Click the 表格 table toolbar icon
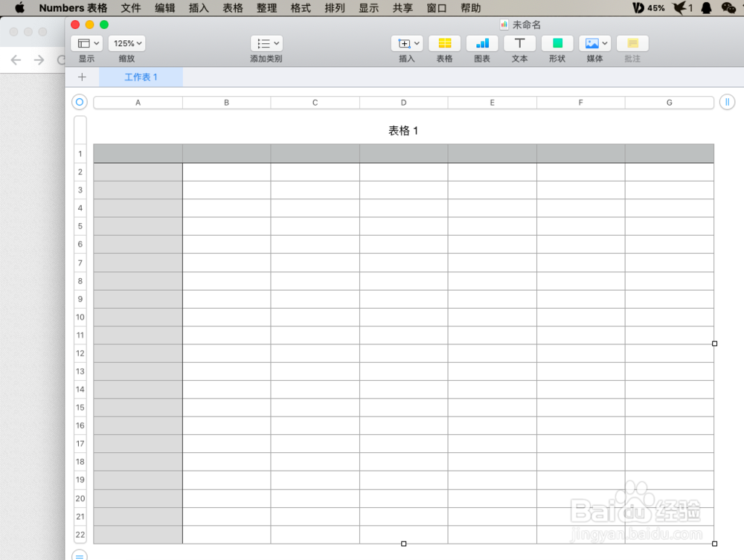744x560 pixels. [445, 43]
